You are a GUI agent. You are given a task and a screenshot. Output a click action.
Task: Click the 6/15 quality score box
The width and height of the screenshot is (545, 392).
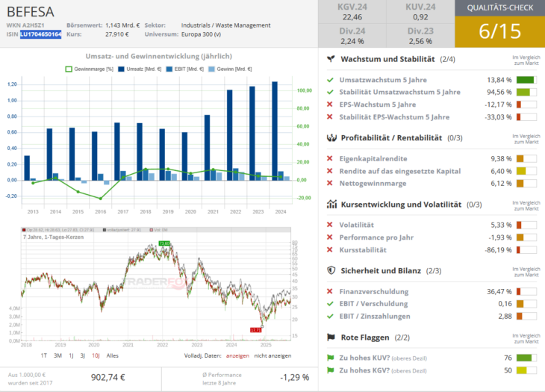[499, 31]
